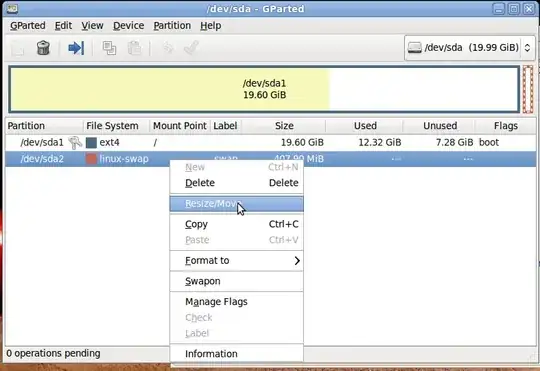The width and height of the screenshot is (540, 371).
Task: Click the Apply all operations checkmark icon
Action: click(191, 48)
